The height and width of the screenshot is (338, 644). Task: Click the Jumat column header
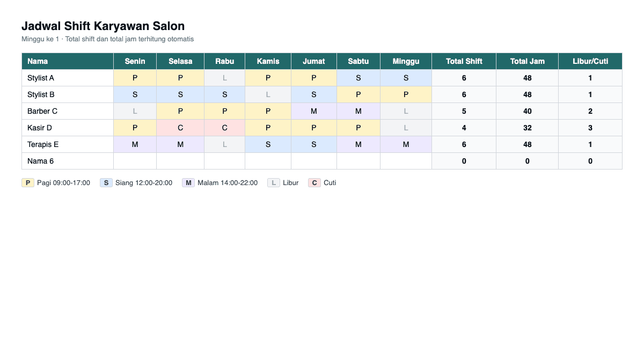[314, 61]
